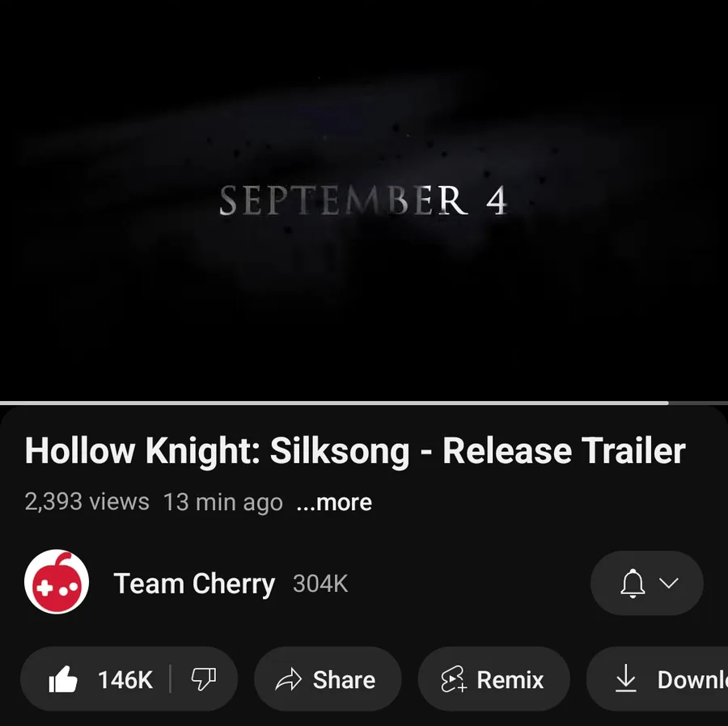Tap the Remix icon
728x726 pixels.
point(454,680)
